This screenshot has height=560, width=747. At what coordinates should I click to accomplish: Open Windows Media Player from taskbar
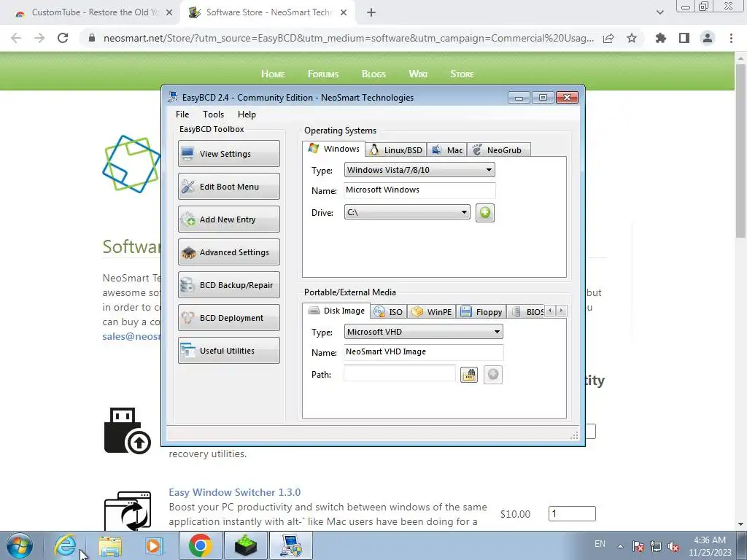pyautogui.click(x=153, y=545)
